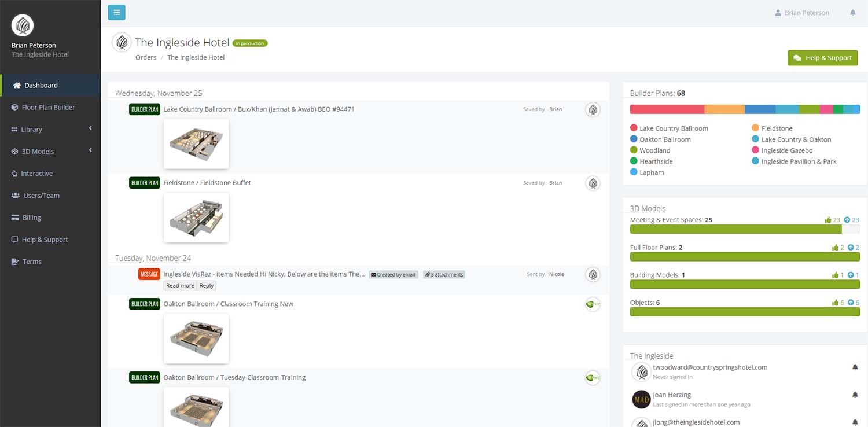
Task: Click green avatar on Tuesday-Classroom-Training row
Action: click(593, 378)
